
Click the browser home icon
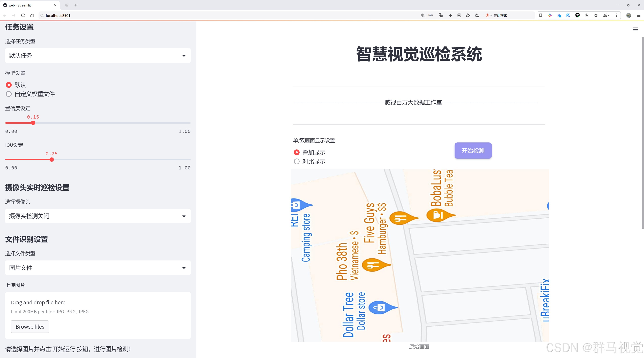32,16
